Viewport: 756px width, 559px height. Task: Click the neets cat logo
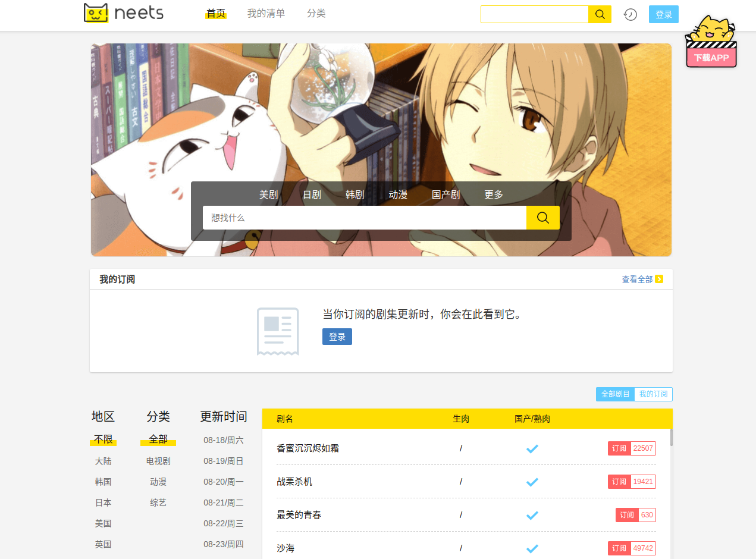coord(96,13)
